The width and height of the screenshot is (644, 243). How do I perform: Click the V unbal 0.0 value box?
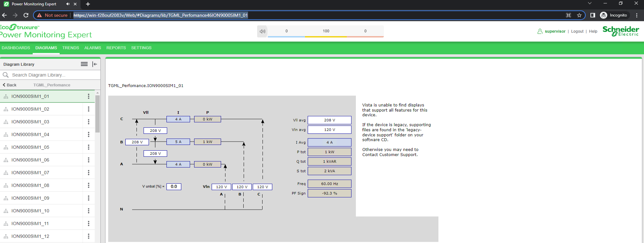pyautogui.click(x=174, y=186)
